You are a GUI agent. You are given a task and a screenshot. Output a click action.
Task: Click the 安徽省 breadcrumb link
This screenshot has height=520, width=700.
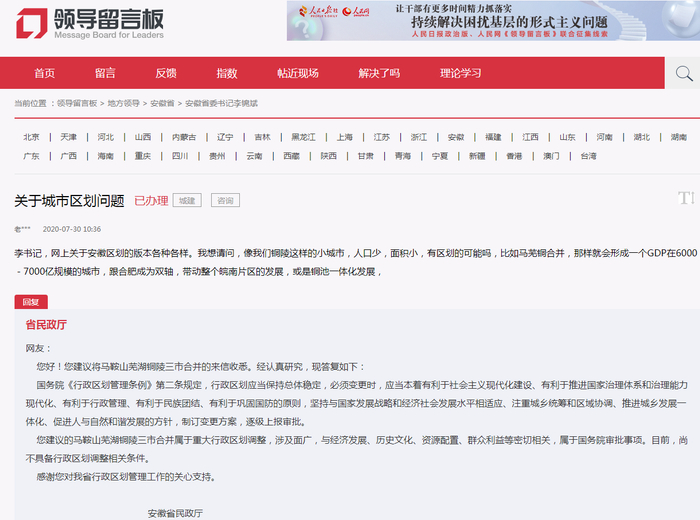[x=162, y=104]
